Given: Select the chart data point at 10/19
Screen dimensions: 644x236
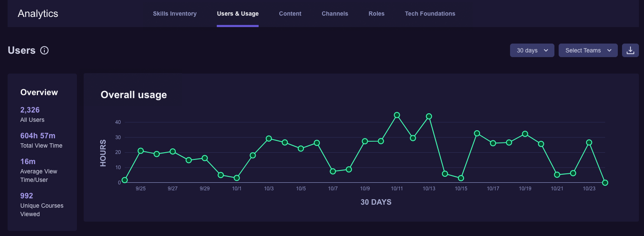Looking at the screenshot, I should (x=525, y=134).
